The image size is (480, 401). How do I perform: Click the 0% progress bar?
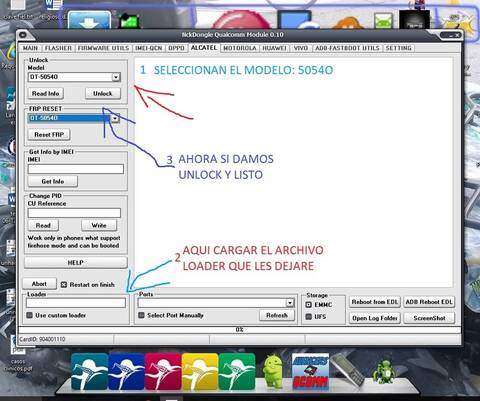tap(240, 330)
